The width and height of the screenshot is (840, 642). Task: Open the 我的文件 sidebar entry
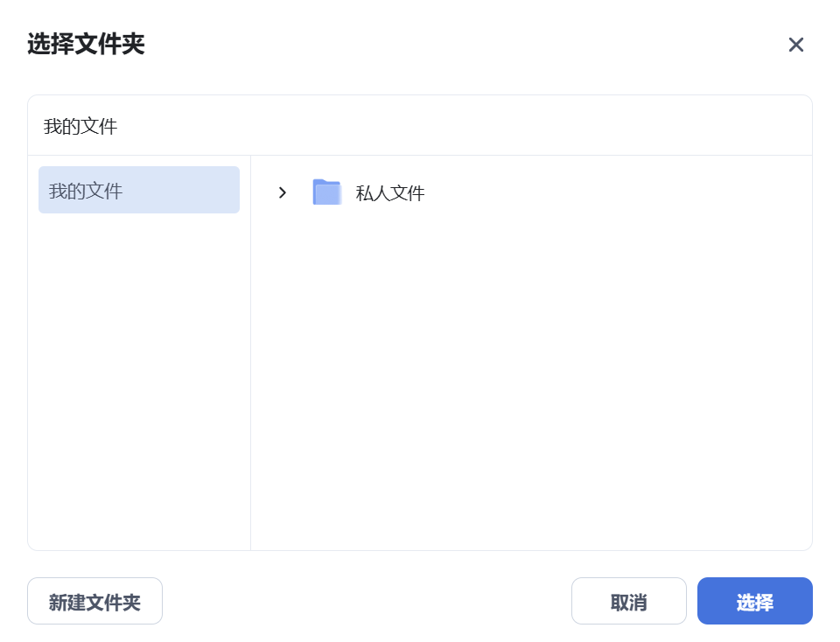[138, 190]
